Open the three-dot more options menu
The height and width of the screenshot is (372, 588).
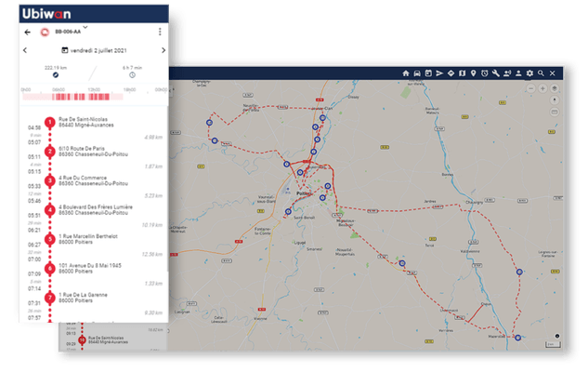pyautogui.click(x=160, y=32)
